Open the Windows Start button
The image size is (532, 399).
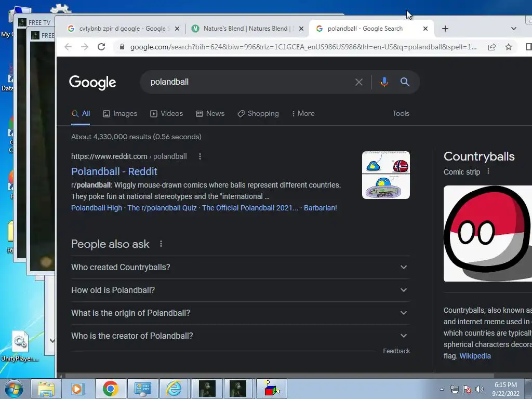pyautogui.click(x=14, y=389)
